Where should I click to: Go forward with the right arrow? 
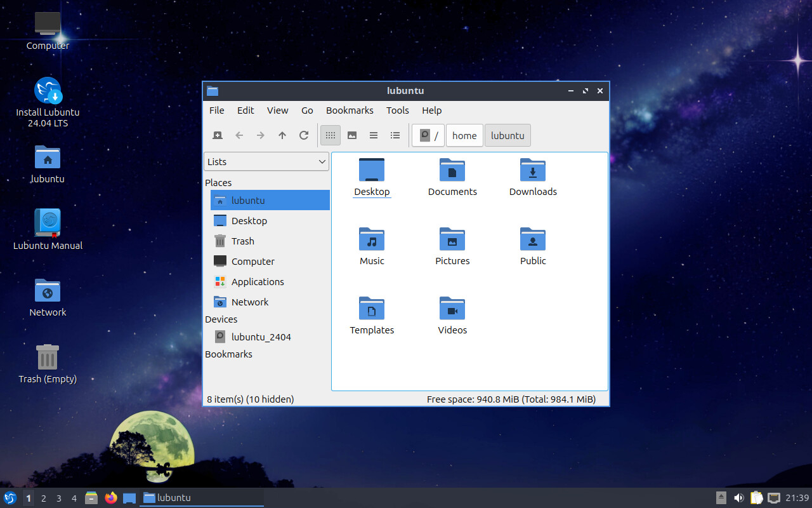(x=261, y=135)
